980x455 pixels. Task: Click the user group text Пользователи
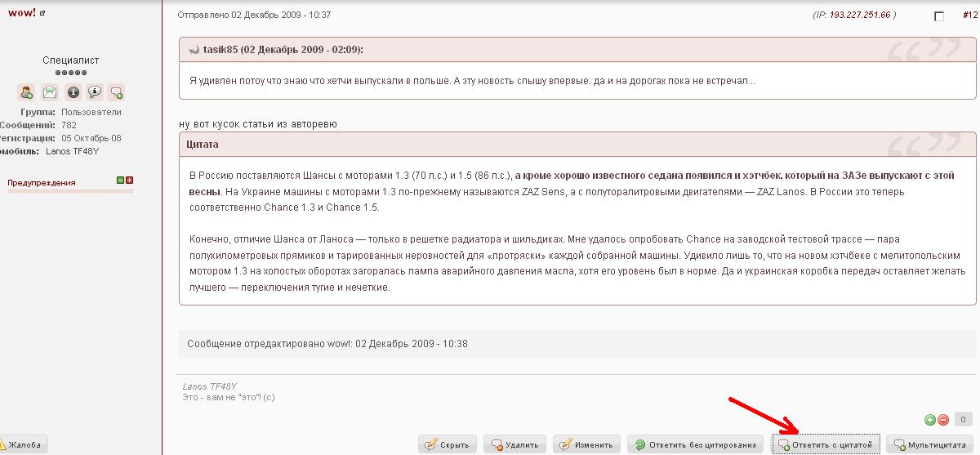[91, 112]
